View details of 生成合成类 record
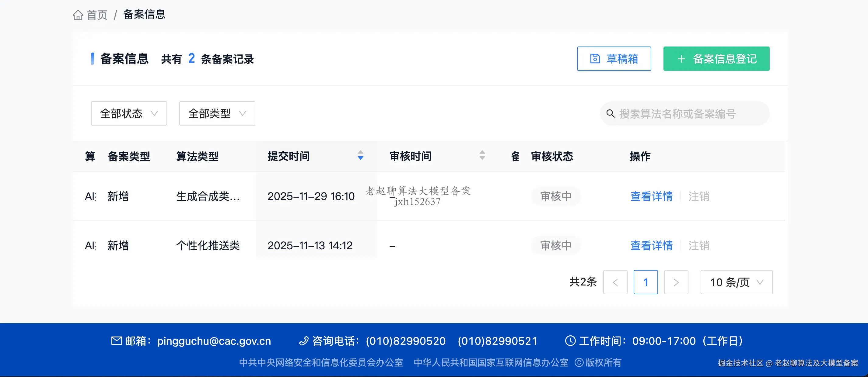The width and height of the screenshot is (868, 377). [651, 196]
